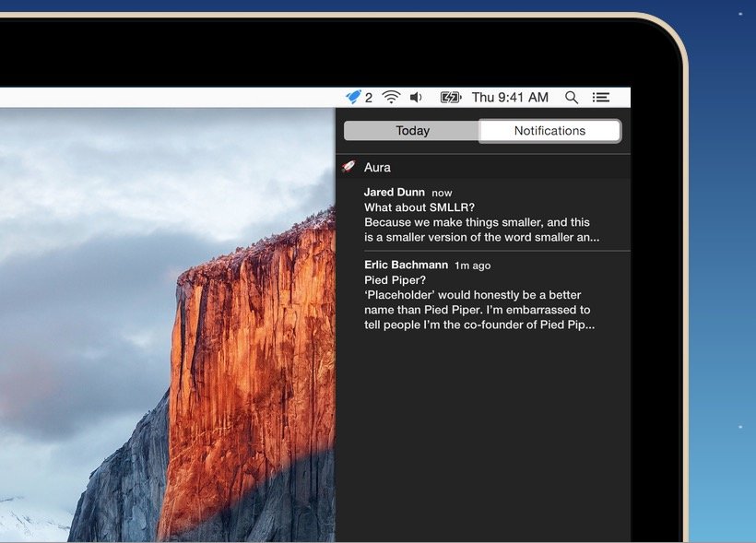Switch to the Today tab
This screenshot has height=543, width=756.
pyautogui.click(x=412, y=131)
